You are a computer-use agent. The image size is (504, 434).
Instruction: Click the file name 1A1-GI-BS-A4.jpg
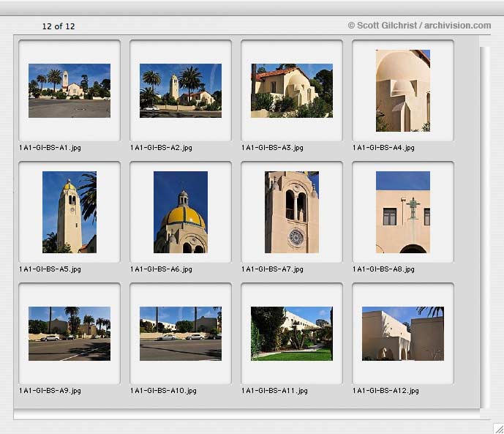tap(383, 148)
